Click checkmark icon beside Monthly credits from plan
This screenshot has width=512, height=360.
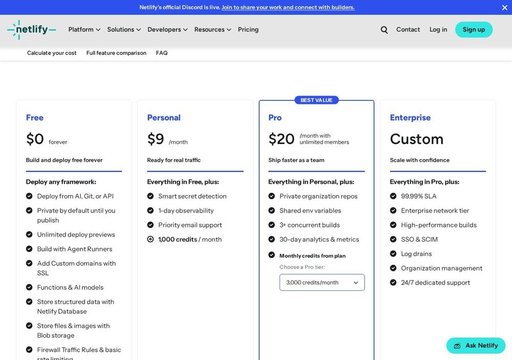tap(272, 255)
